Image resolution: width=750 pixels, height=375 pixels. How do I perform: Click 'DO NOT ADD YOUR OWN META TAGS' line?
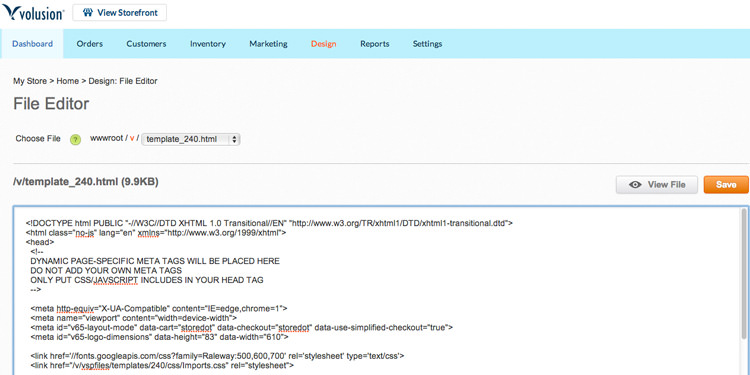point(106,270)
